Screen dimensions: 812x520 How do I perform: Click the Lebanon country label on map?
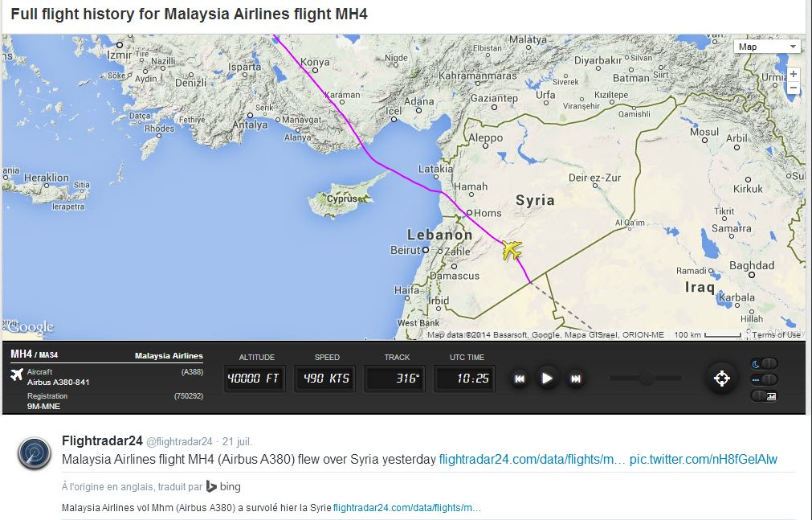(x=439, y=235)
